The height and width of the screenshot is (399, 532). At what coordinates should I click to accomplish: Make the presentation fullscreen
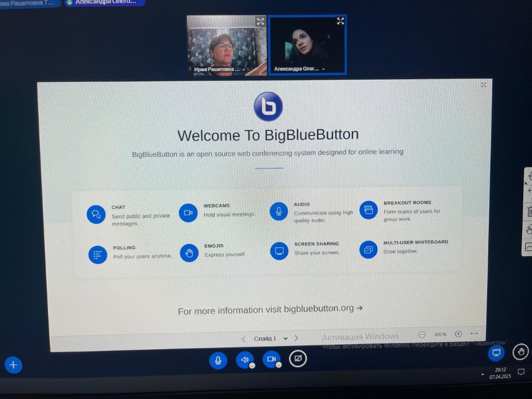pos(483,85)
